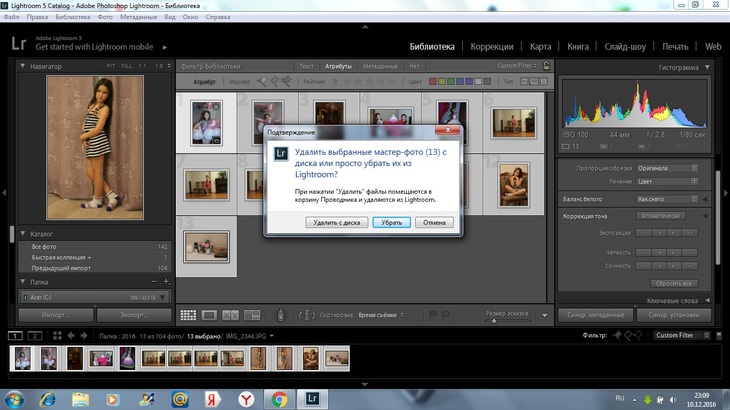Select thumbnail 12 girl sitting in armchair
The width and height of the screenshot is (730, 410).
(x=514, y=185)
